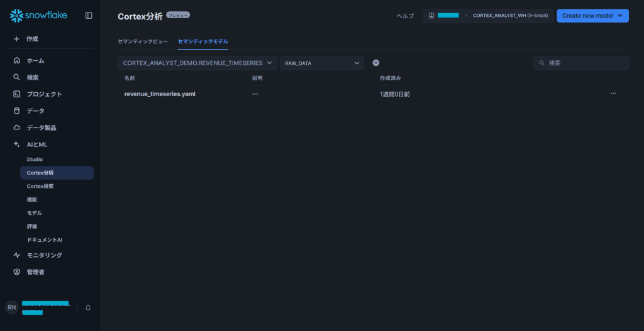Click the 1週間0日前 created cell
Image resolution: width=644 pixels, height=331 pixels.
[x=395, y=94]
